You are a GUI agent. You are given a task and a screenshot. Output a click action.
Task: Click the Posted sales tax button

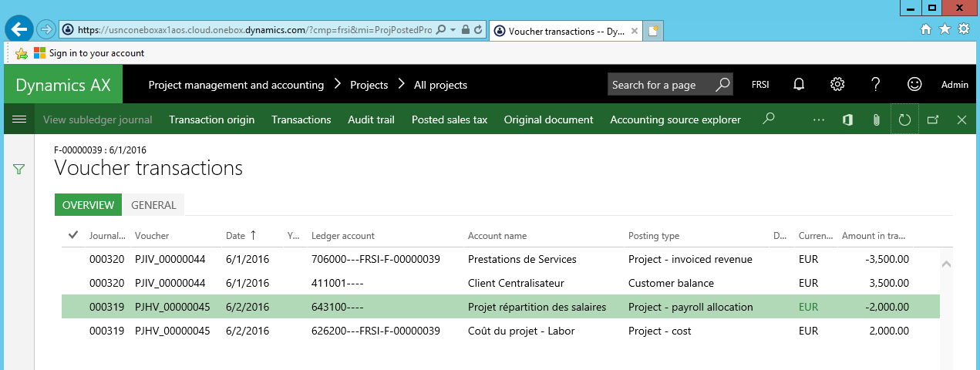pos(449,119)
